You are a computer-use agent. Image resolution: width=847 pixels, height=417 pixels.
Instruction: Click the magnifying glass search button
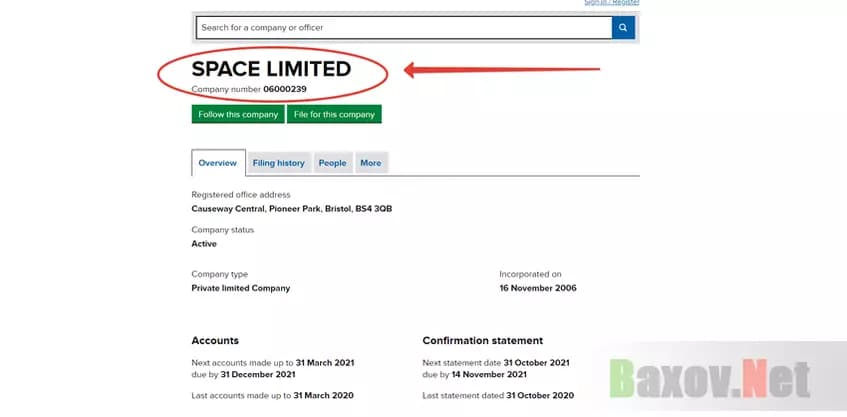623,28
